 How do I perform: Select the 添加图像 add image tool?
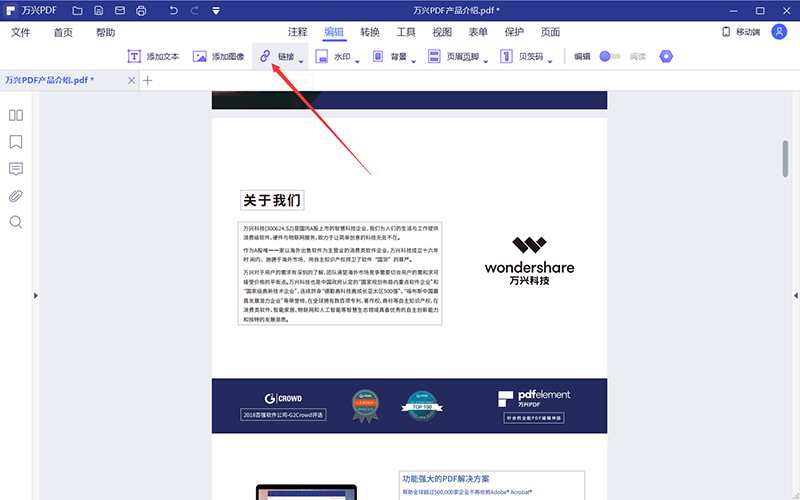click(x=218, y=56)
